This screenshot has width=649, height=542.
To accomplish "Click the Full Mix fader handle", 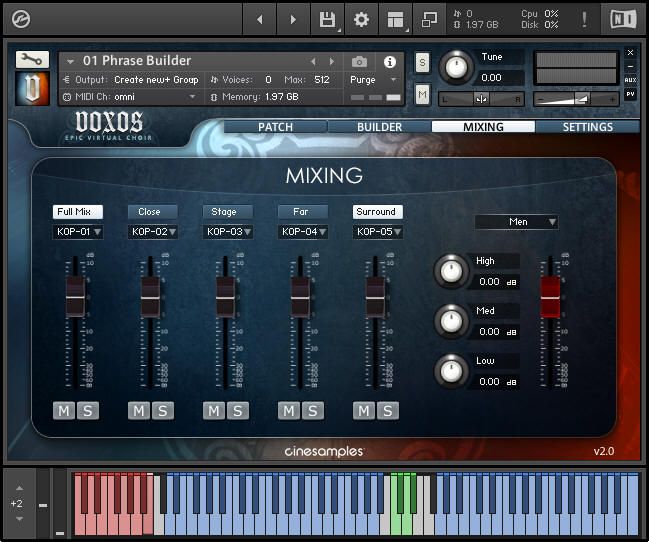I will (75, 297).
